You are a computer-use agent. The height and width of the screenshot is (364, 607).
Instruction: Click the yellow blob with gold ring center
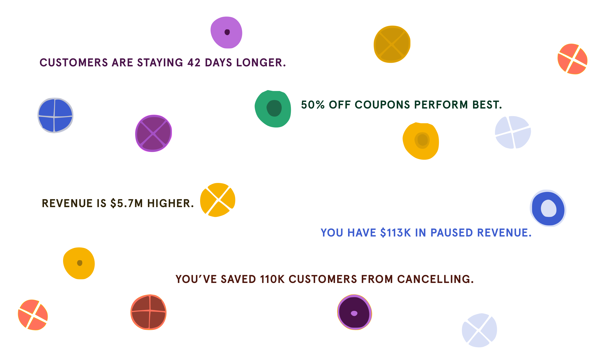pyautogui.click(x=421, y=141)
